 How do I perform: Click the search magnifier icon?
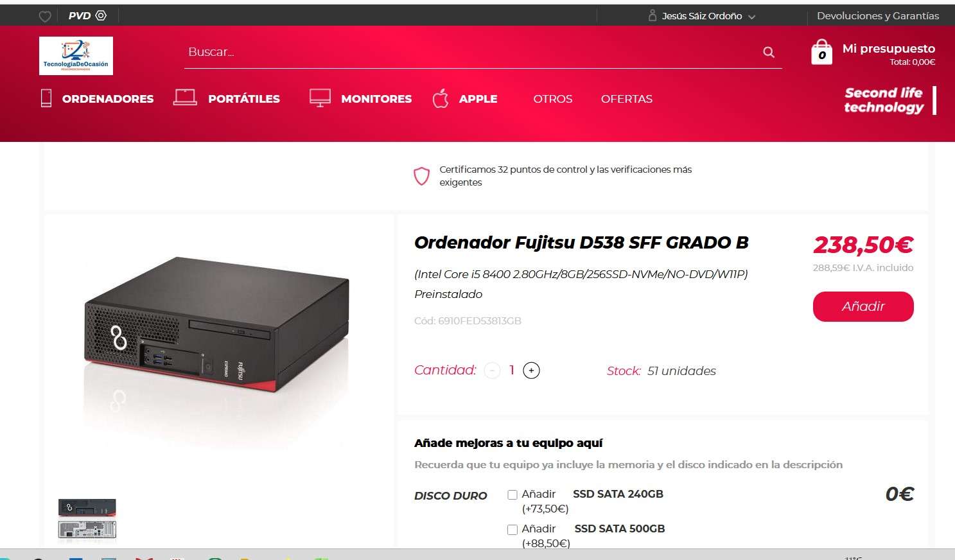tap(769, 52)
